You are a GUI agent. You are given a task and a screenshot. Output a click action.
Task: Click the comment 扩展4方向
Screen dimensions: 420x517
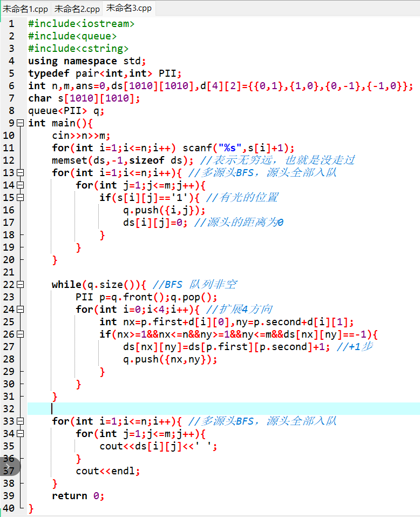click(239, 309)
